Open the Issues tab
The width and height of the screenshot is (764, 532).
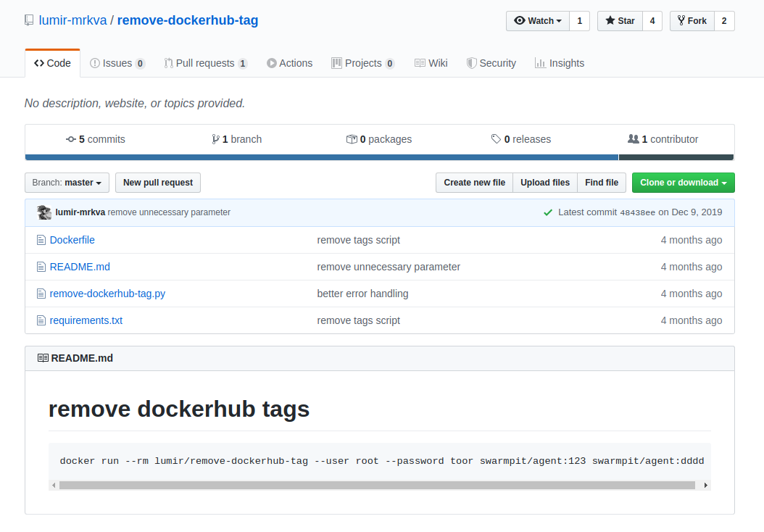tap(117, 63)
